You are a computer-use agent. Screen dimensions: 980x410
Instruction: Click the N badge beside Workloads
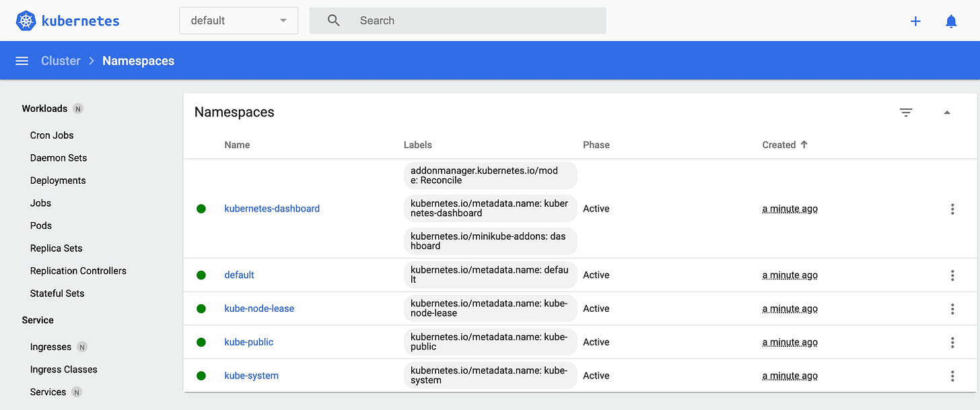(x=78, y=108)
